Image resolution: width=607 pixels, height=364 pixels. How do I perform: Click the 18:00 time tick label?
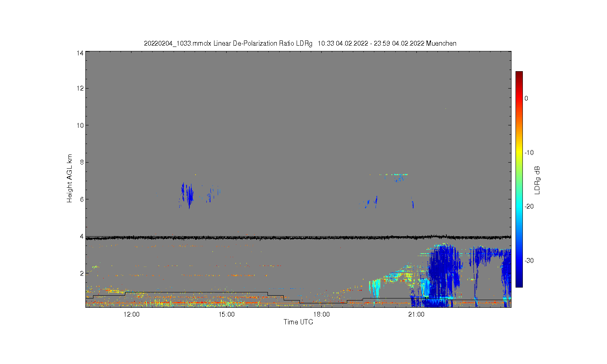click(322, 315)
